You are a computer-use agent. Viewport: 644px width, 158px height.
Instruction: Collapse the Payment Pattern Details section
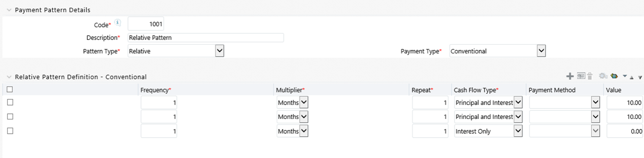pos(9,10)
